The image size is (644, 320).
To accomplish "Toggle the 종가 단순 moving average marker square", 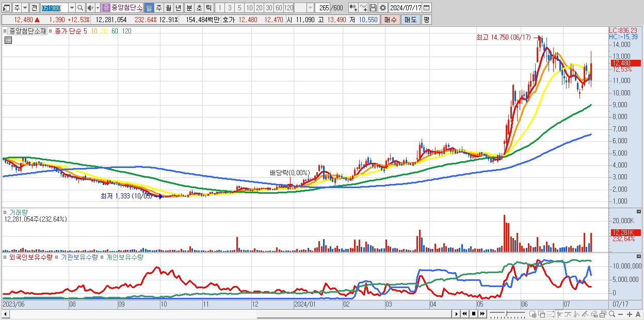I will (51, 31).
